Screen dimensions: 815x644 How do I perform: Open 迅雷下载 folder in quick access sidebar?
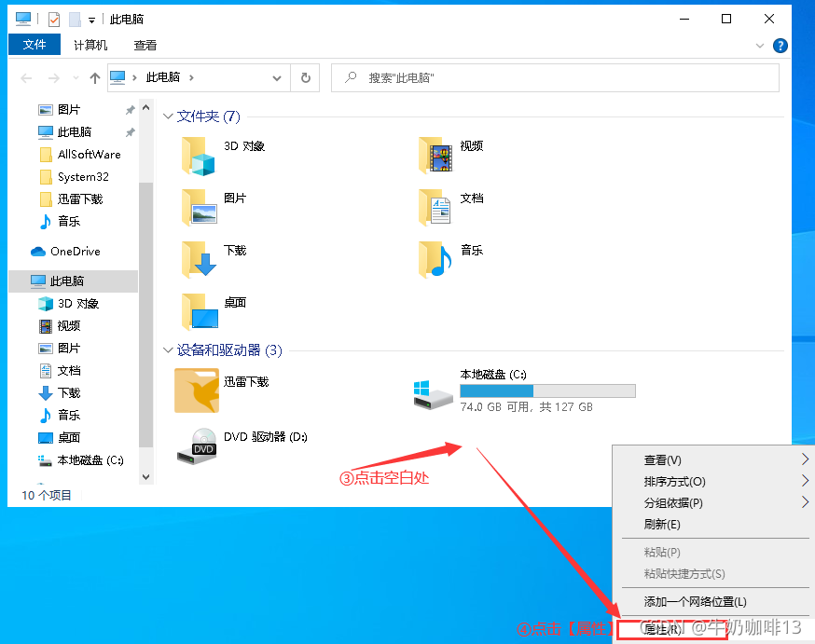click(80, 199)
